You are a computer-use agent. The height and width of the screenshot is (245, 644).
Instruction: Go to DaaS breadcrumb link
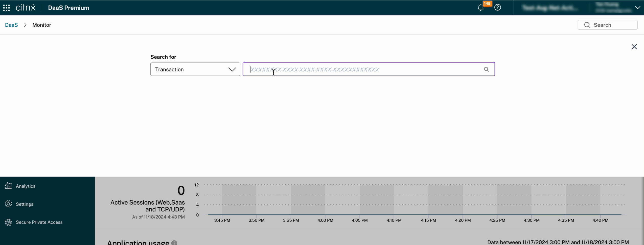tap(11, 25)
